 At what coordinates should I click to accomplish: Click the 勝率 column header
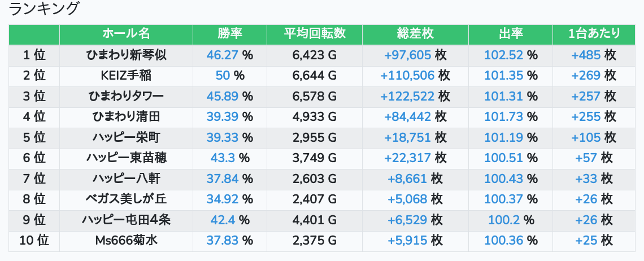(x=230, y=34)
